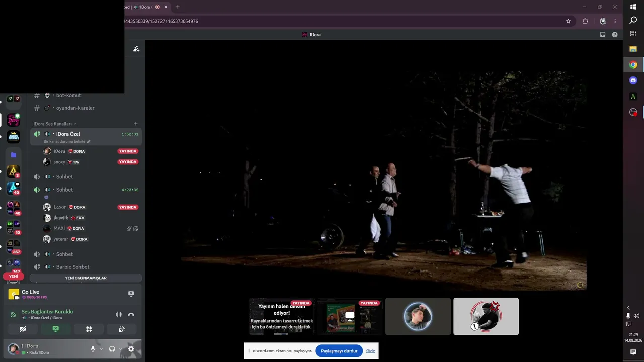Set a channel status via 'Bir kanal durumu belirle'
This screenshot has width=644, height=362.
click(67, 141)
